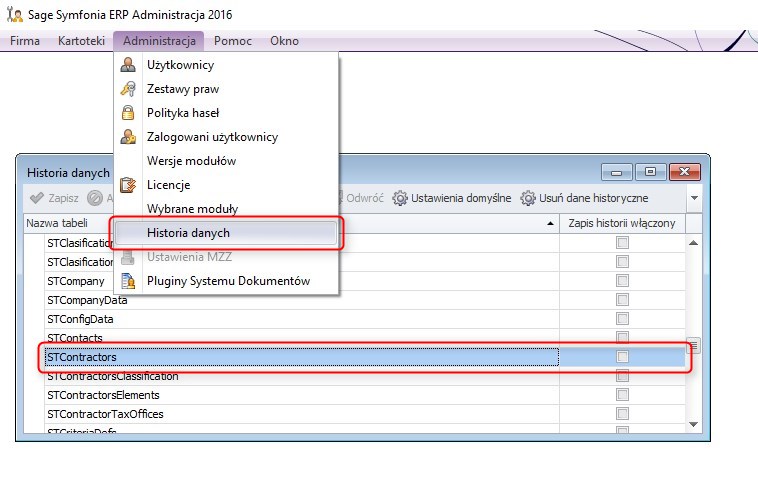Click Usuń dane historyczne button label
The image size is (758, 486).
tap(594, 198)
